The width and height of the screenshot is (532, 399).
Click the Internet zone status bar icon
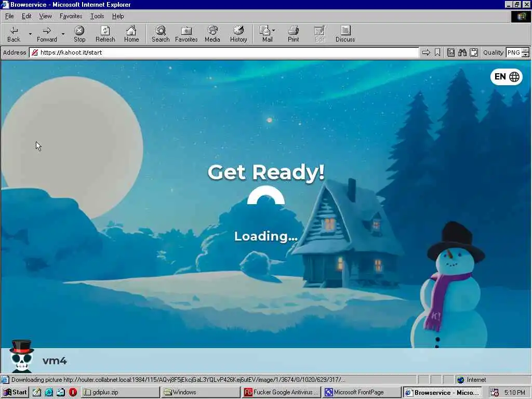tap(460, 380)
